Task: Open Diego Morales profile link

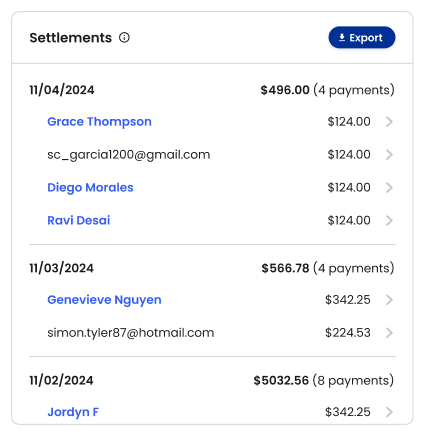Action: tap(90, 188)
